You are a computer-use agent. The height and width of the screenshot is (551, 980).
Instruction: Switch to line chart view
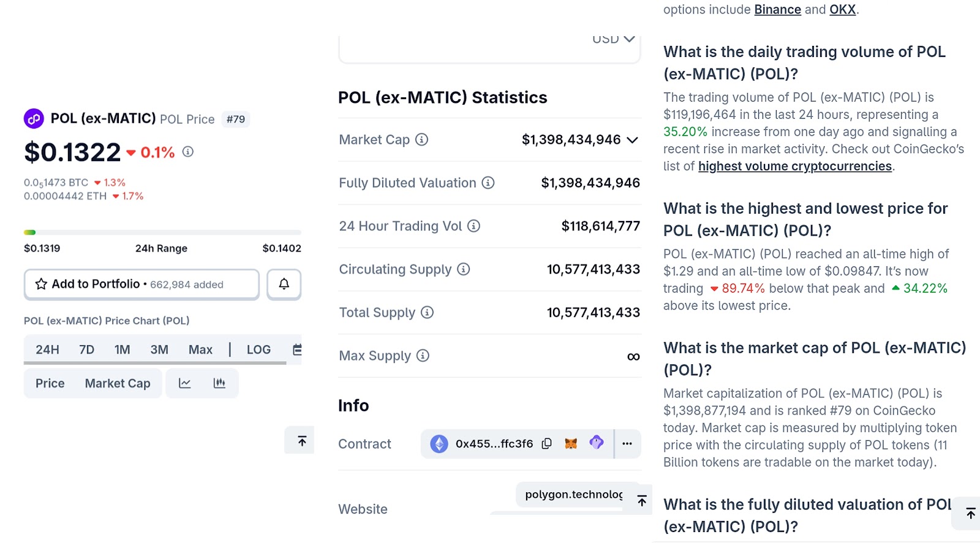(x=184, y=383)
